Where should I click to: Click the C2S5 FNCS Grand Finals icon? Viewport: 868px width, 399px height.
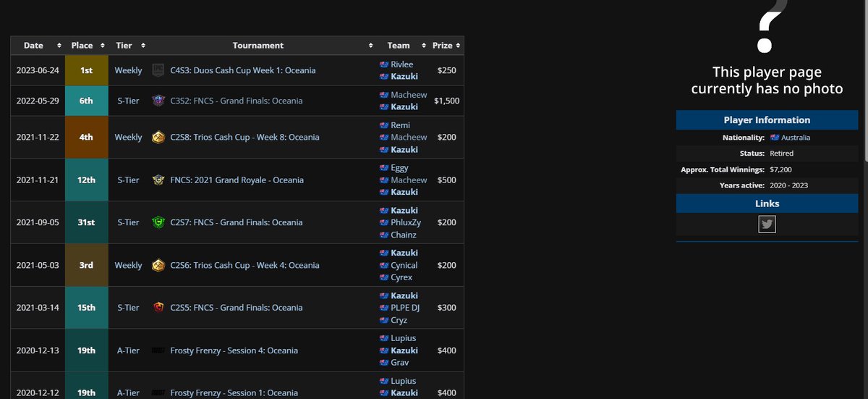[158, 308]
